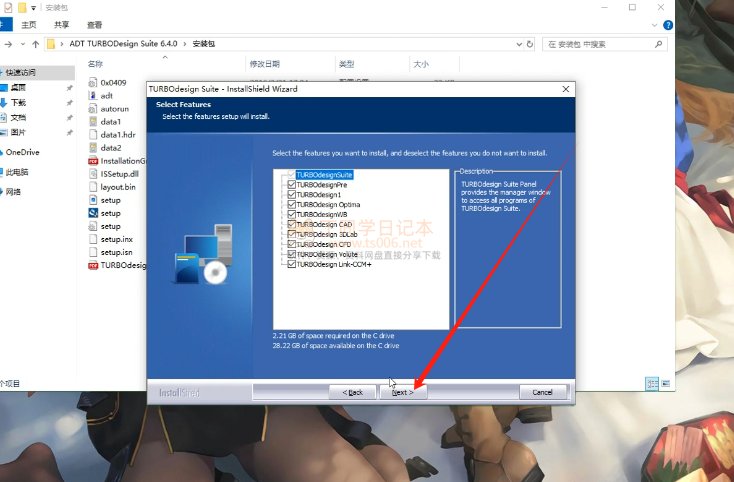The image size is (734, 482).
Task: Deselect TURBOdesign CFD feature
Action: point(292,244)
